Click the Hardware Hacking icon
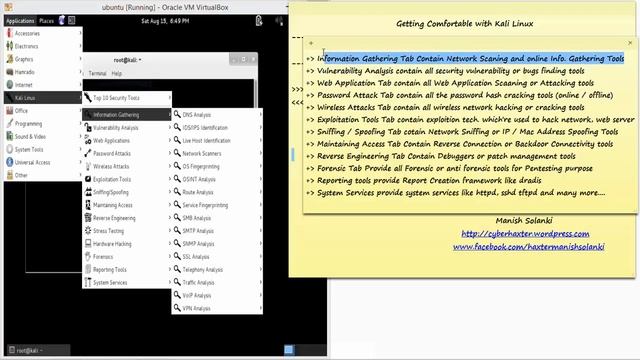 click(88, 244)
